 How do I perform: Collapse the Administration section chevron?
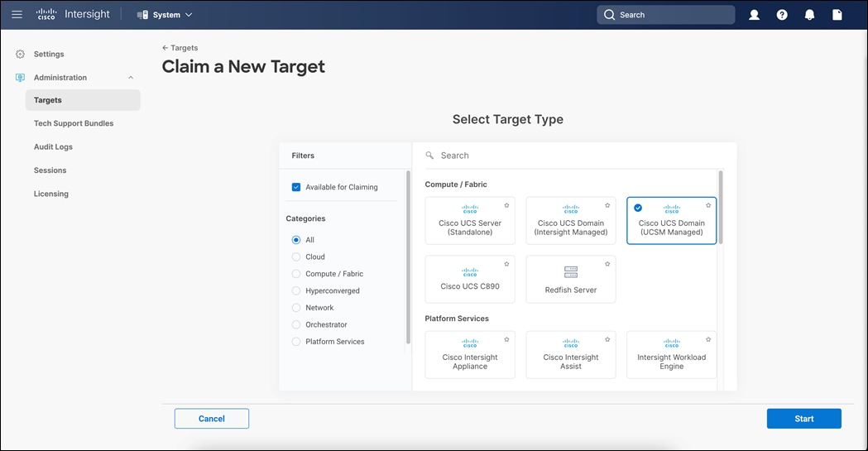131,78
